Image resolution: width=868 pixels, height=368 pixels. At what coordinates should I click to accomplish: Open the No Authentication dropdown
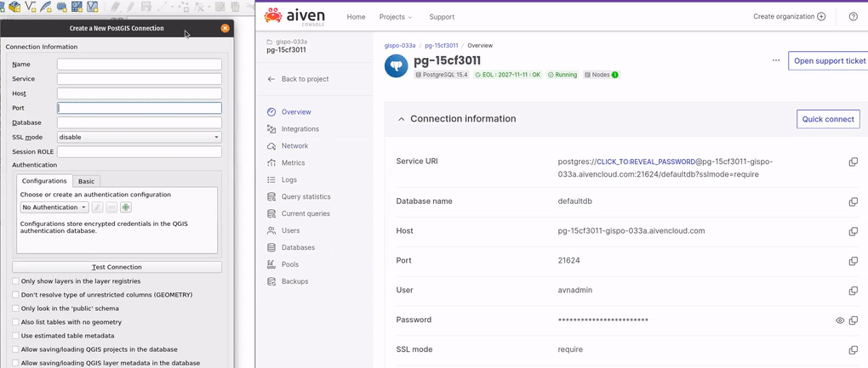pyautogui.click(x=54, y=207)
